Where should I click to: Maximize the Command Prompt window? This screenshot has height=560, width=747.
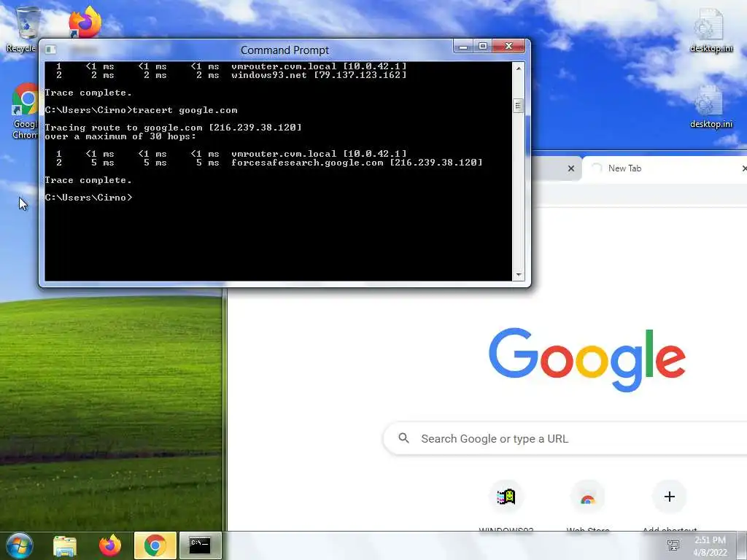click(x=483, y=46)
